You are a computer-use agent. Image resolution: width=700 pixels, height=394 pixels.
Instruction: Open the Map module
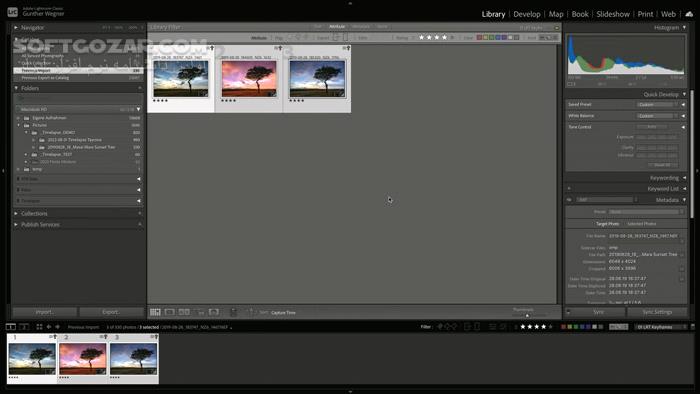pos(556,14)
